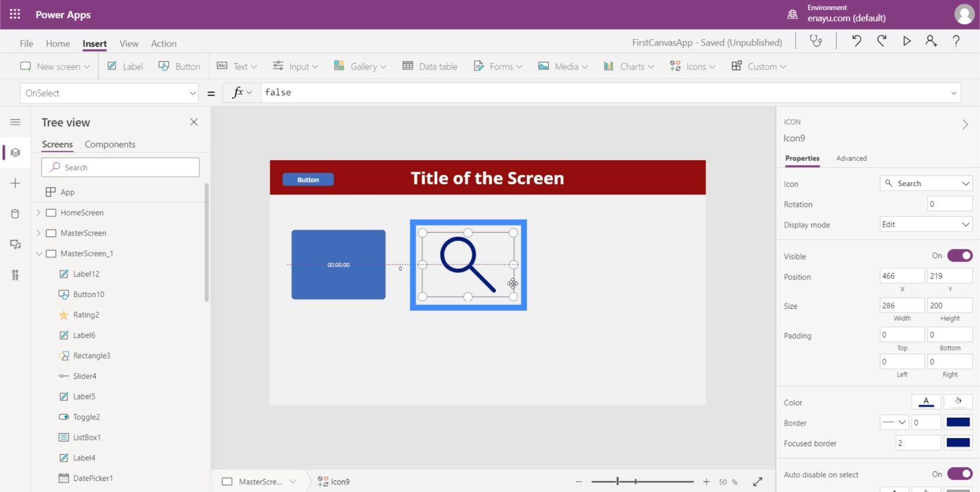This screenshot has width=980, height=492.
Task: Click the Button on the canvas header
Action: (x=308, y=180)
